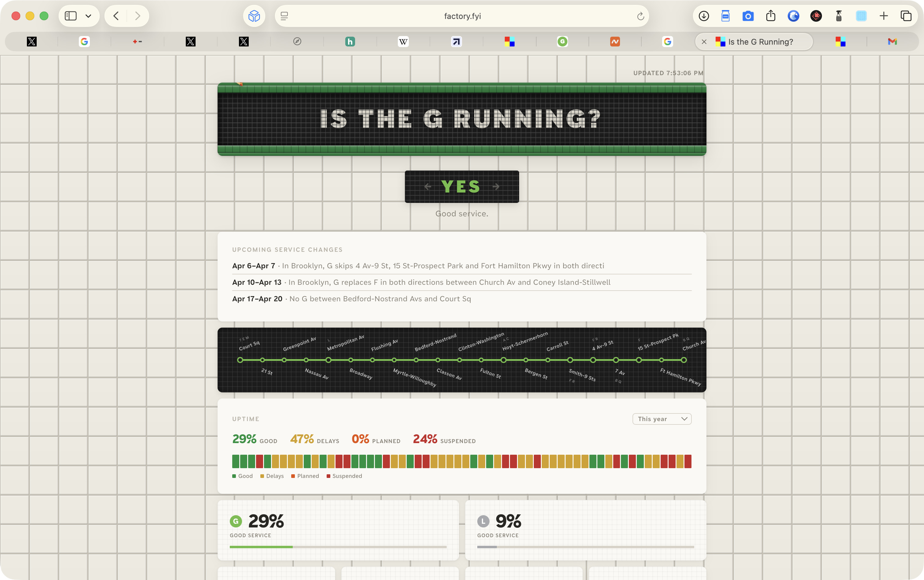Click the green G line badge
Screen dimensions: 924x580
pos(236,521)
